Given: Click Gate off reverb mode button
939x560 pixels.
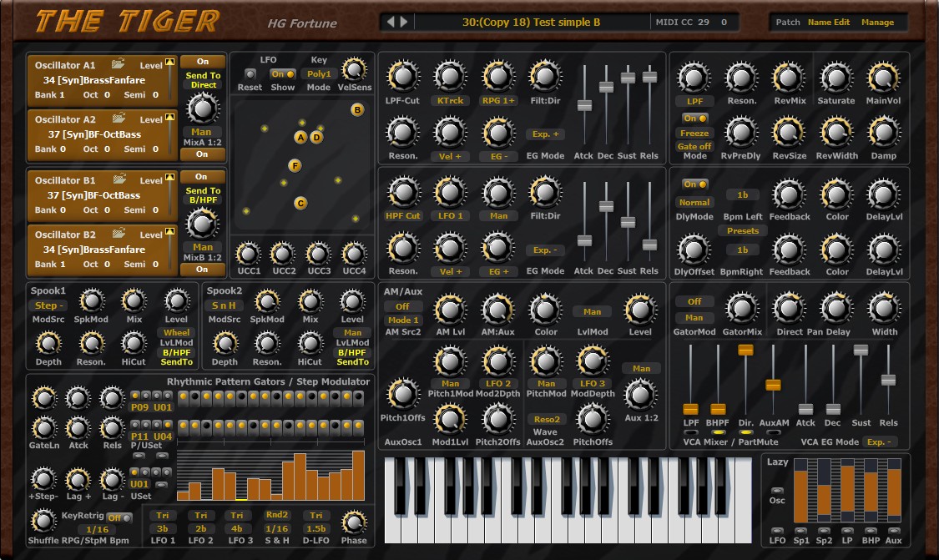Looking at the screenshot, I should (x=694, y=146).
